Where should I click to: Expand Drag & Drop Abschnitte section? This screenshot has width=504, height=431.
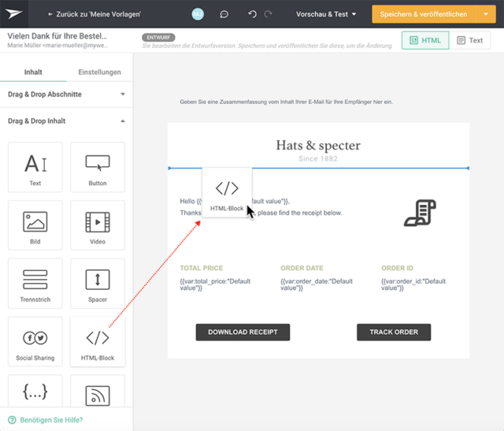pos(66,95)
